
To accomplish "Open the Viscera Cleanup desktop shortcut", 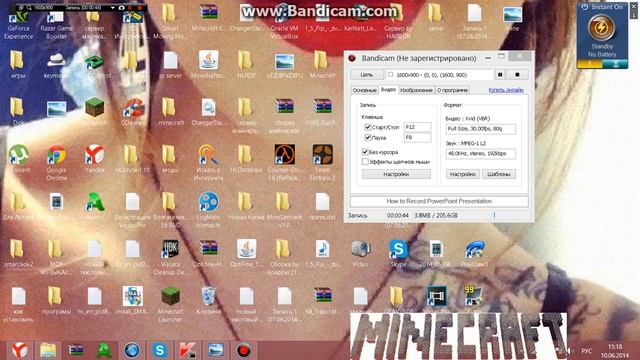I will (x=170, y=257).
